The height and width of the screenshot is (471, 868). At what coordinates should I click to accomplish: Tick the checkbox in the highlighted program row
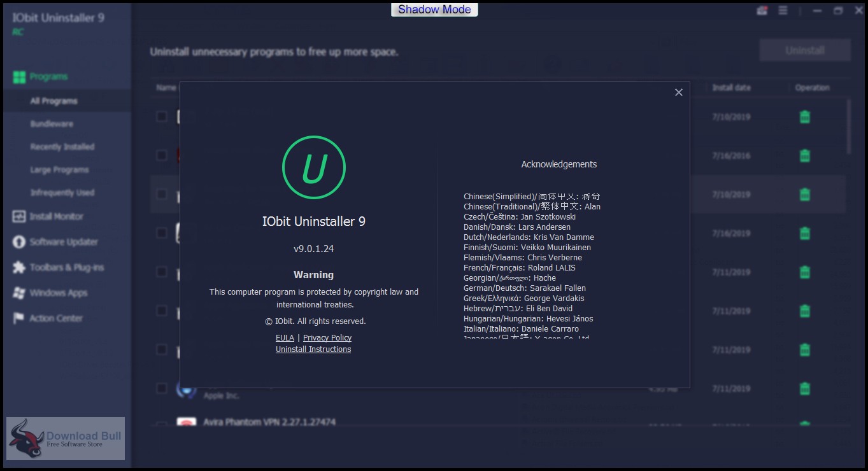(162, 194)
